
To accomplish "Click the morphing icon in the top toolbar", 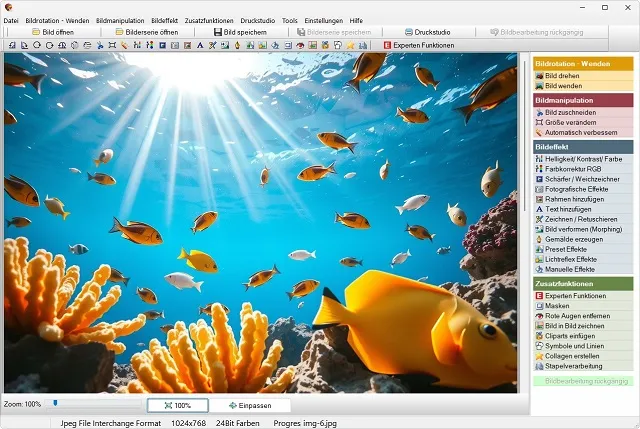I will [x=225, y=45].
